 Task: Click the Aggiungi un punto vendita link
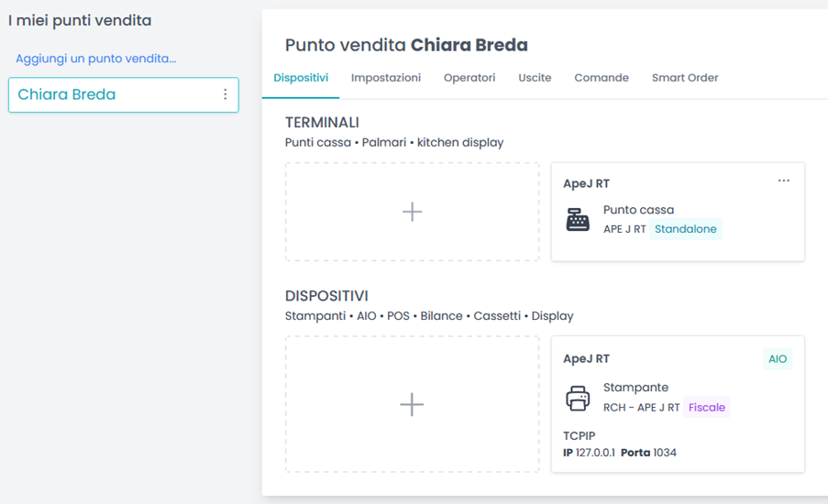(95, 59)
